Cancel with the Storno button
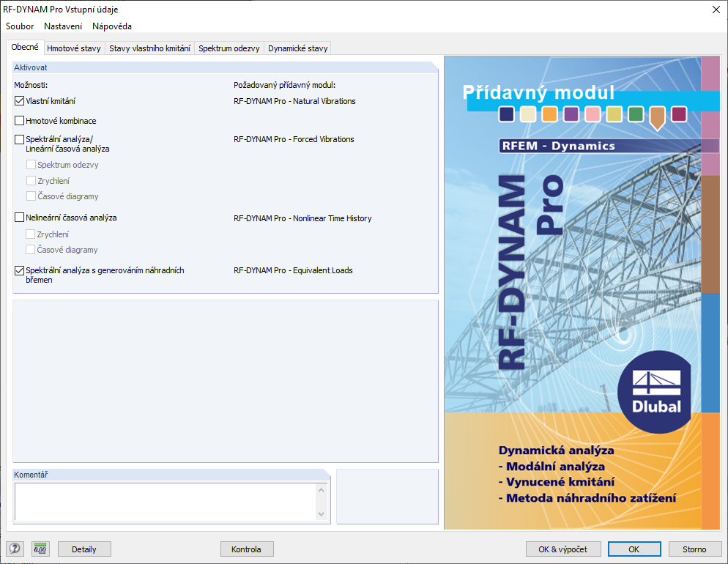Screen dimensions: 728x564 [x=694, y=549]
